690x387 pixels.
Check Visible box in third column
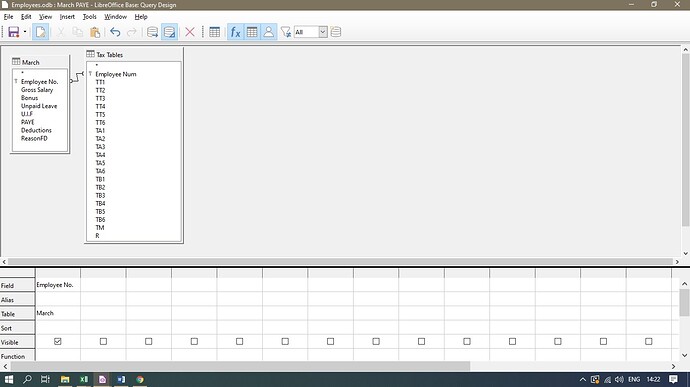pos(149,341)
